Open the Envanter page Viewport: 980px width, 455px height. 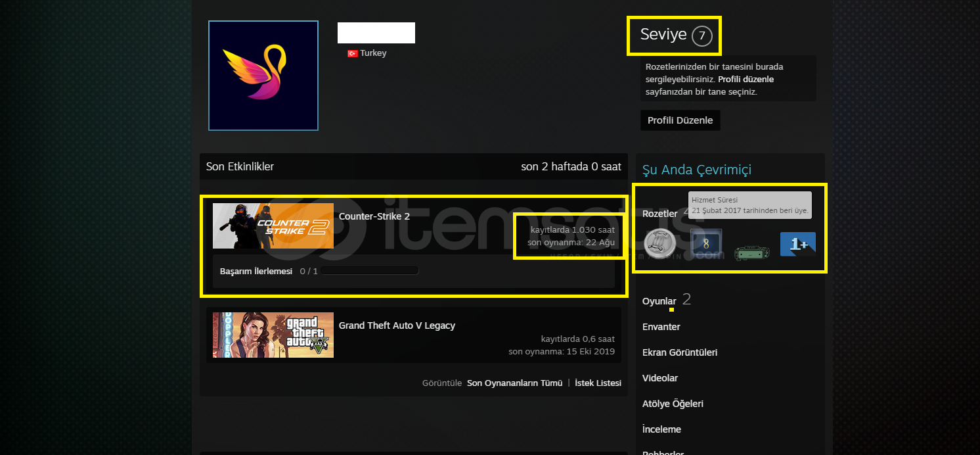tap(661, 327)
